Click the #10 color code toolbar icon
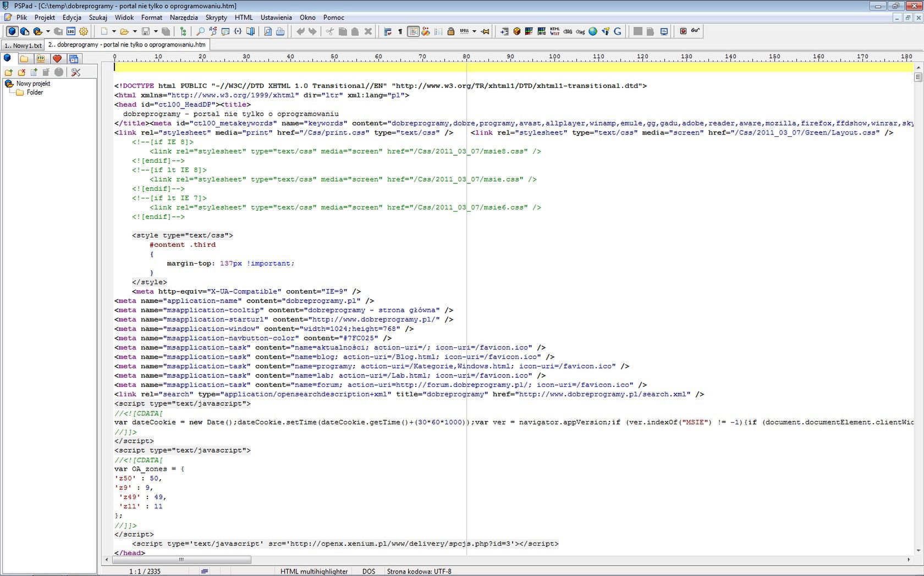This screenshot has width=924, height=576. (x=542, y=31)
